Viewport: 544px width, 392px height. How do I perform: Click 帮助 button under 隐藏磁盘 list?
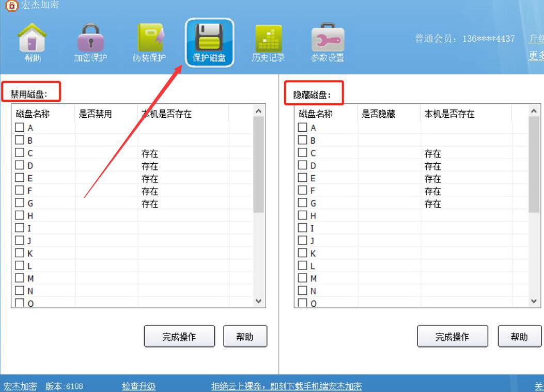519,336
